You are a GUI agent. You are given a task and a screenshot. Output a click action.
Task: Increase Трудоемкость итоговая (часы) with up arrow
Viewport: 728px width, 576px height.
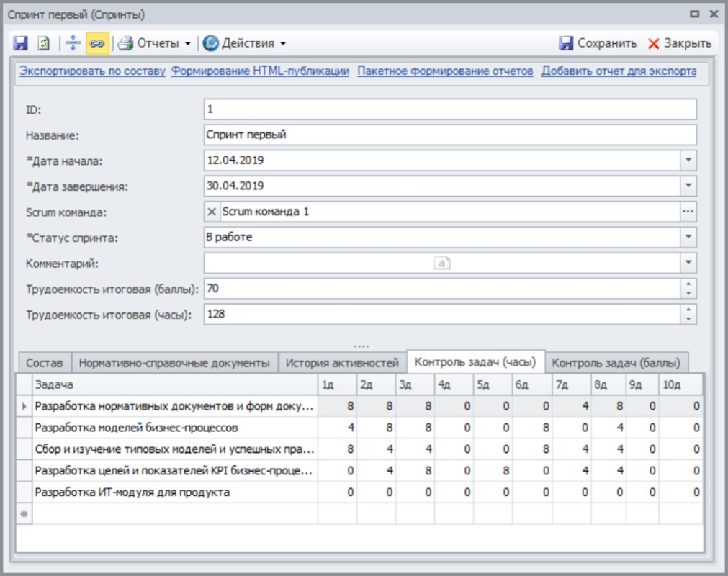point(688,309)
